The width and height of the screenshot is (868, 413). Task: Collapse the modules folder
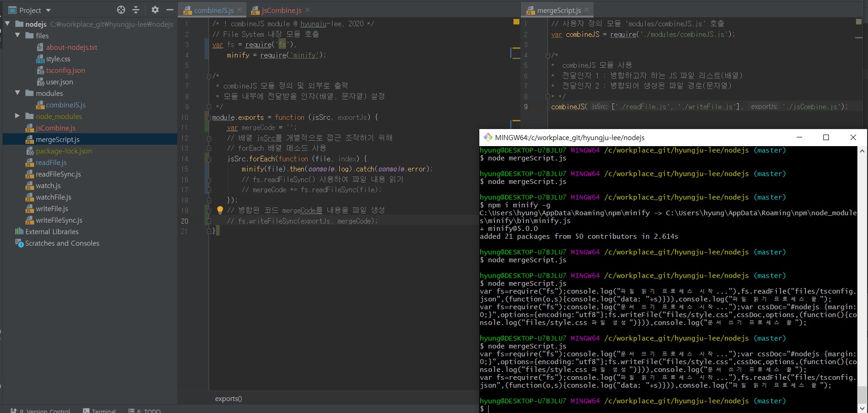point(17,93)
